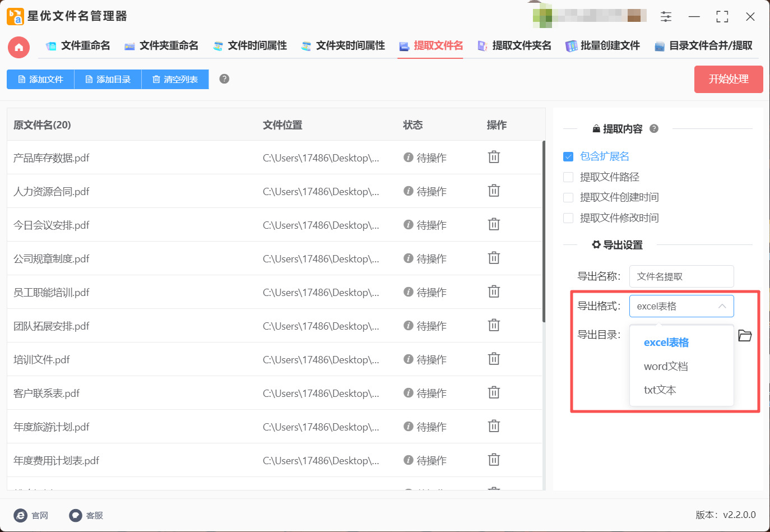Click 添加文件 button

[40, 80]
